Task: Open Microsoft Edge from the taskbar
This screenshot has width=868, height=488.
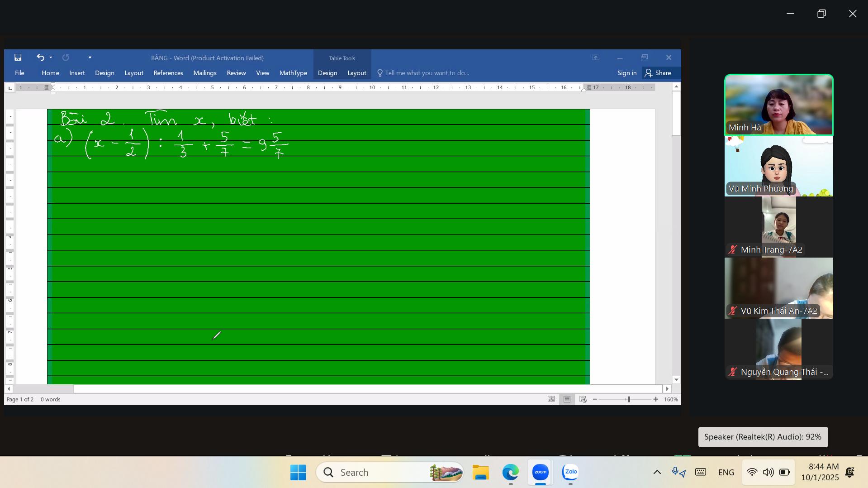Action: point(510,472)
